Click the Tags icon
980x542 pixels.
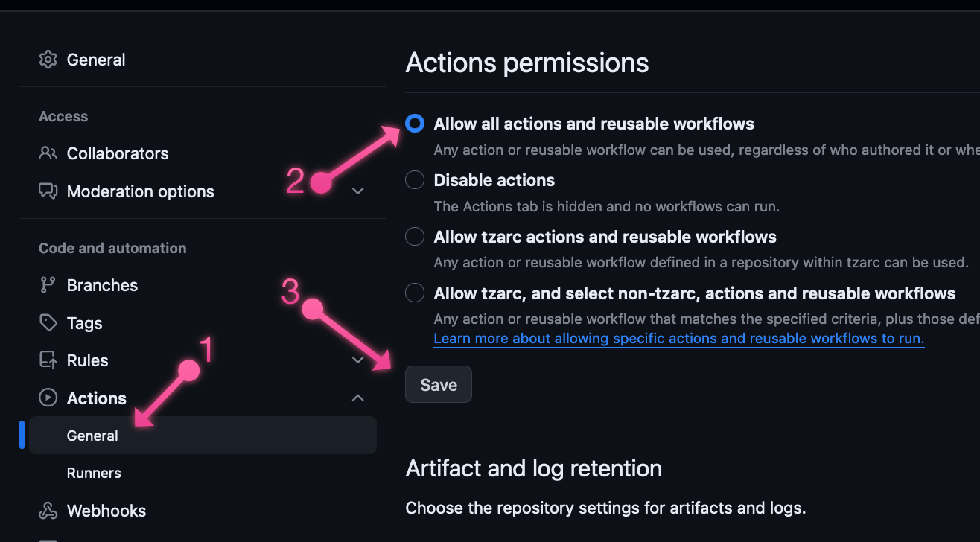click(48, 322)
